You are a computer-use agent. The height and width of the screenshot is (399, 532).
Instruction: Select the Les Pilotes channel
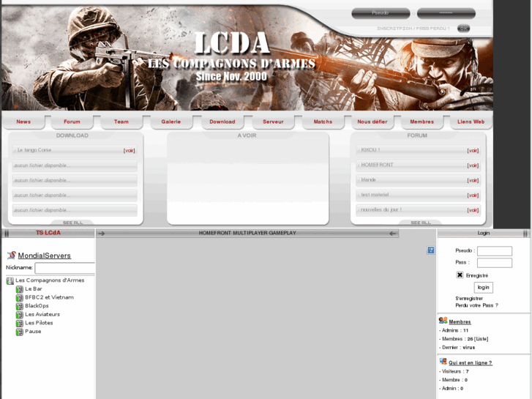(39, 323)
